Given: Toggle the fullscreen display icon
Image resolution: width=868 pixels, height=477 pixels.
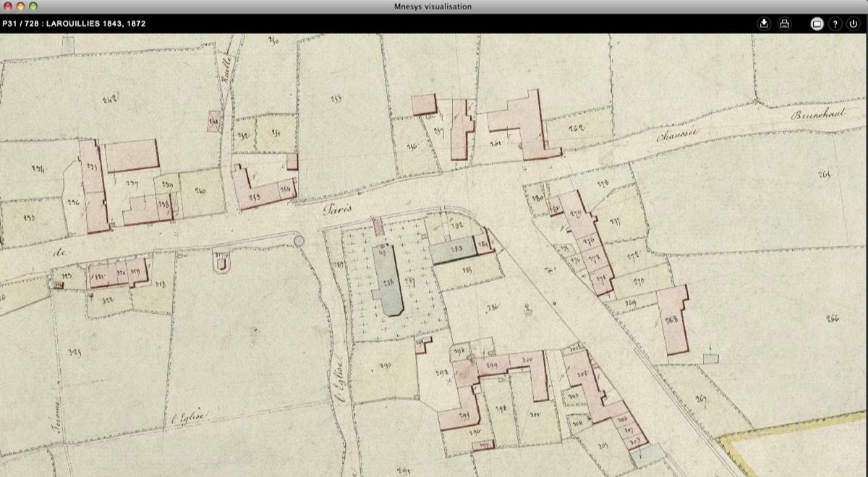Looking at the screenshot, I should [x=817, y=24].
